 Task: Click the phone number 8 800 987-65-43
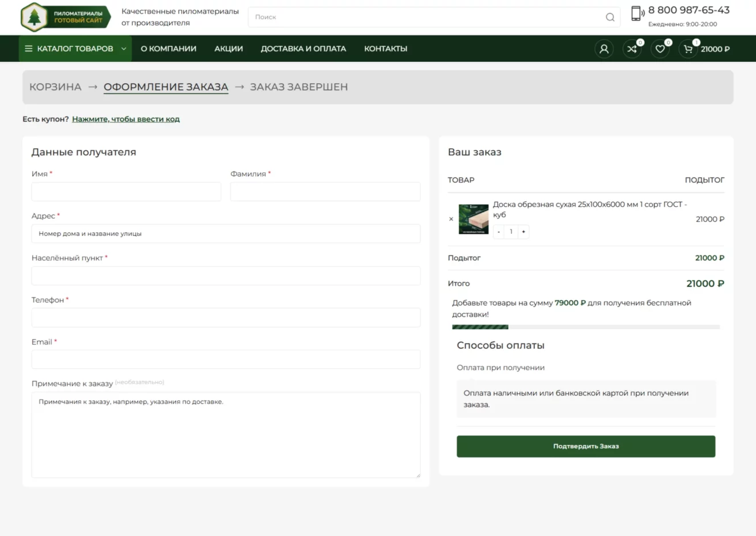coord(689,10)
